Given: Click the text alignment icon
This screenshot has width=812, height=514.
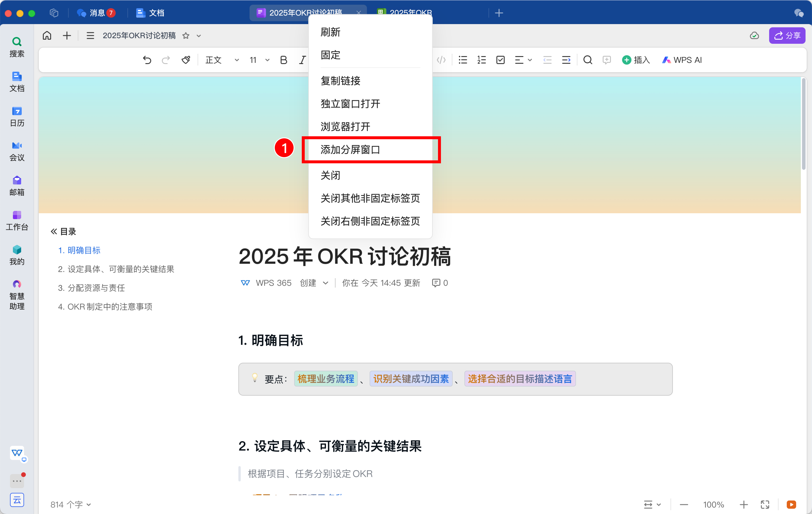Looking at the screenshot, I should coord(519,60).
